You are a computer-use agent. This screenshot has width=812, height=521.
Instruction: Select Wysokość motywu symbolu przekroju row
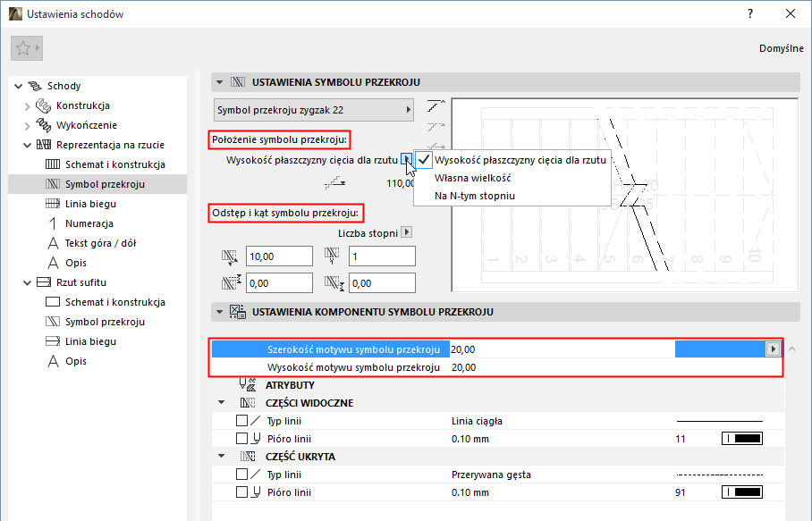(x=496, y=367)
